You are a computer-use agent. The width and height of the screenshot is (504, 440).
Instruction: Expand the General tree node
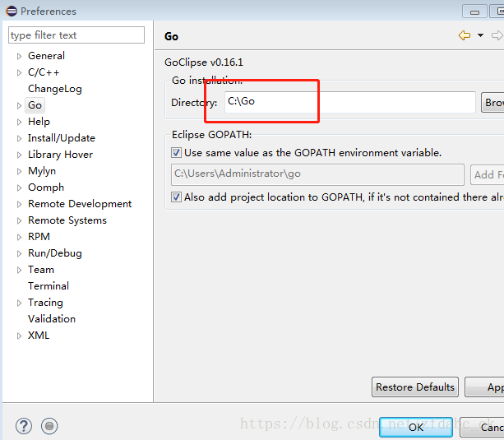click(x=19, y=56)
